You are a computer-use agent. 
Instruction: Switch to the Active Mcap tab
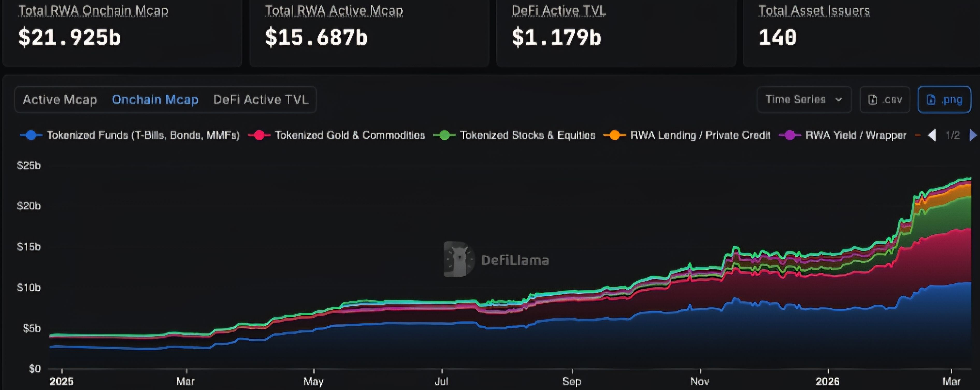(60, 100)
